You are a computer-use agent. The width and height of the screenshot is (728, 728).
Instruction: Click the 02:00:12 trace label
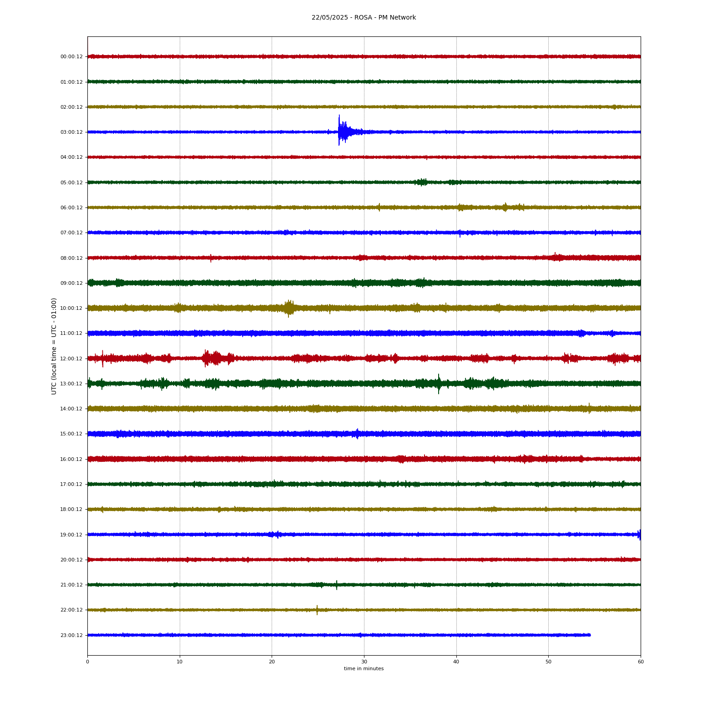click(71, 107)
